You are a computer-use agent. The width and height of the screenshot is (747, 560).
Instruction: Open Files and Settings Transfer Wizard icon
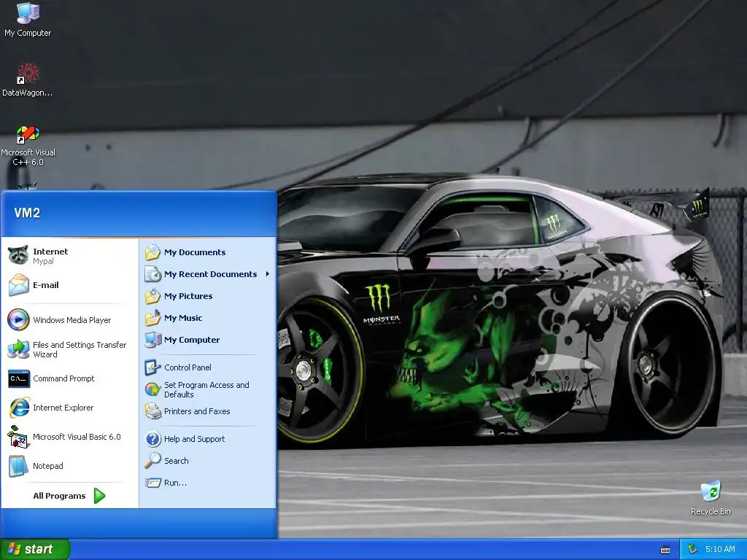[18, 349]
